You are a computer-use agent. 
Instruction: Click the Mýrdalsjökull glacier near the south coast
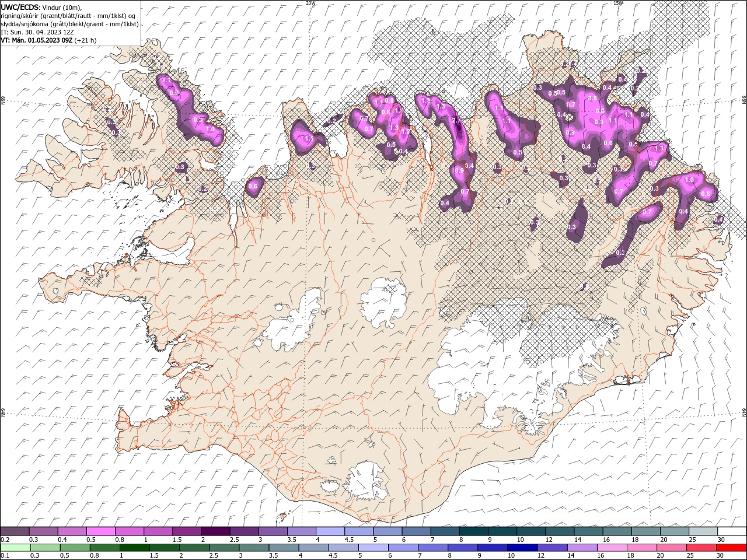tap(365, 481)
